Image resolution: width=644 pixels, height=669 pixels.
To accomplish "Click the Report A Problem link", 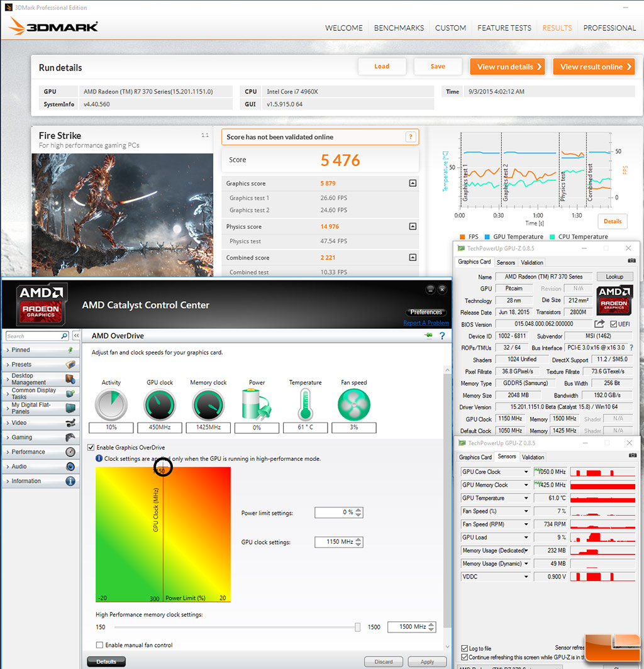I will point(426,323).
